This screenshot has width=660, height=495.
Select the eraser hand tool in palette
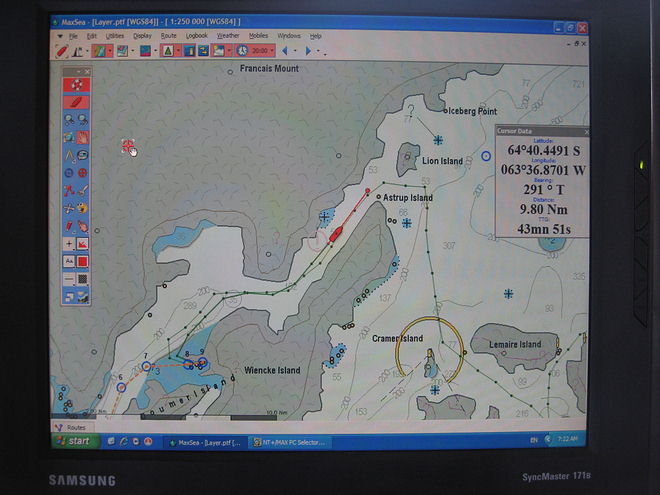tap(83, 226)
